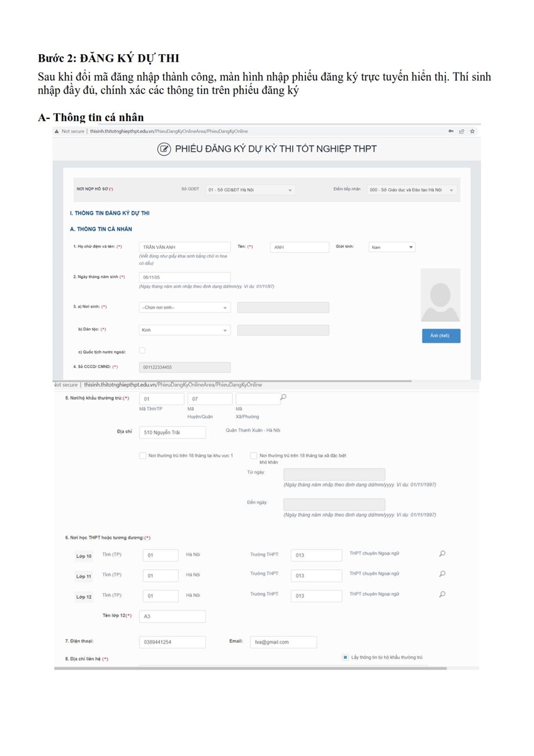Viewport: 534px width, 756px height.
Task: Tick the Quốc tịch nước ngoài checkbox
Action: tap(142, 350)
